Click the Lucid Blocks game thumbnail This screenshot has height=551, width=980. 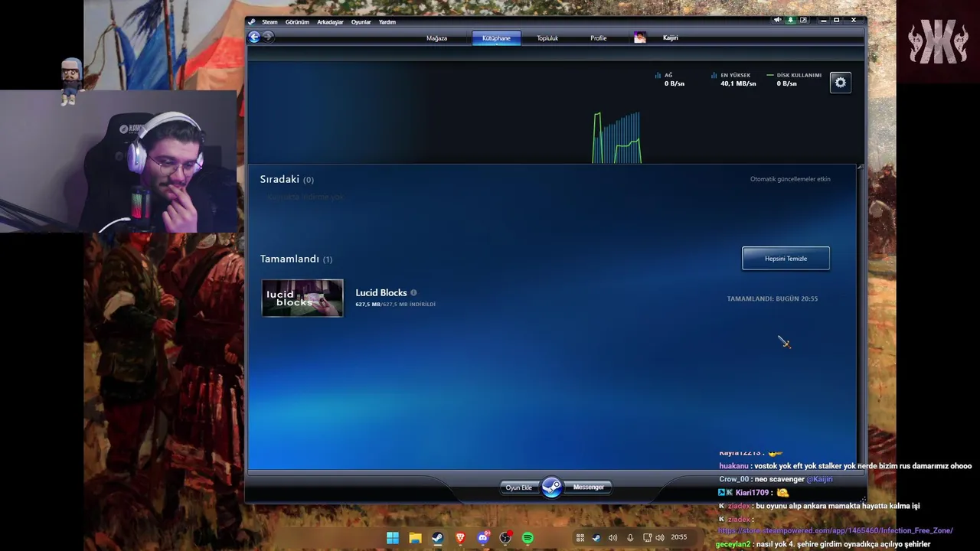click(x=302, y=298)
